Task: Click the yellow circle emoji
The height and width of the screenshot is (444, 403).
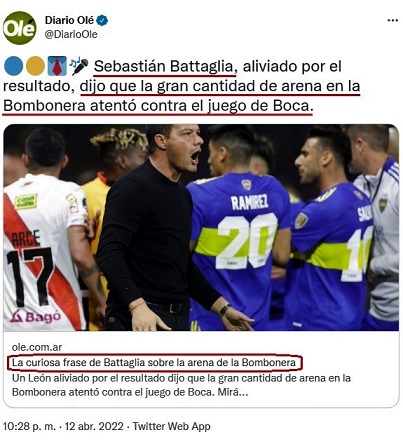Action: point(35,66)
